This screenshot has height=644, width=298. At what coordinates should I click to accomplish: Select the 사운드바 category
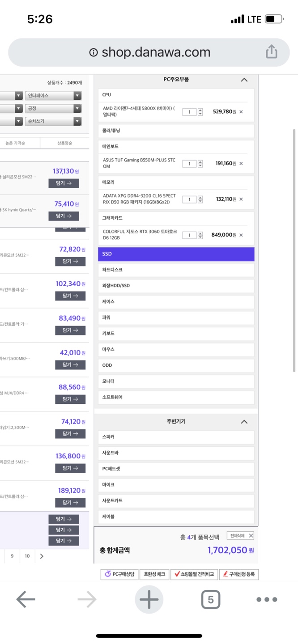click(x=176, y=453)
